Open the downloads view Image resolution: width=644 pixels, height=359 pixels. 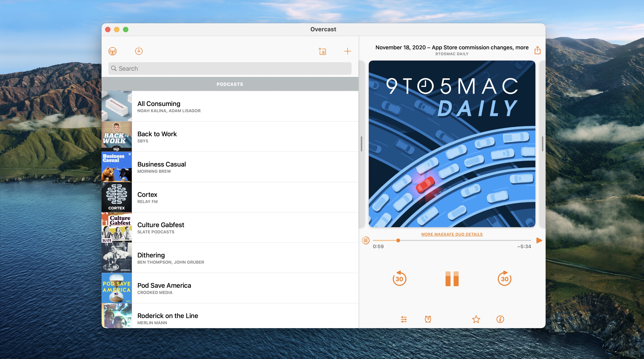[x=139, y=51]
